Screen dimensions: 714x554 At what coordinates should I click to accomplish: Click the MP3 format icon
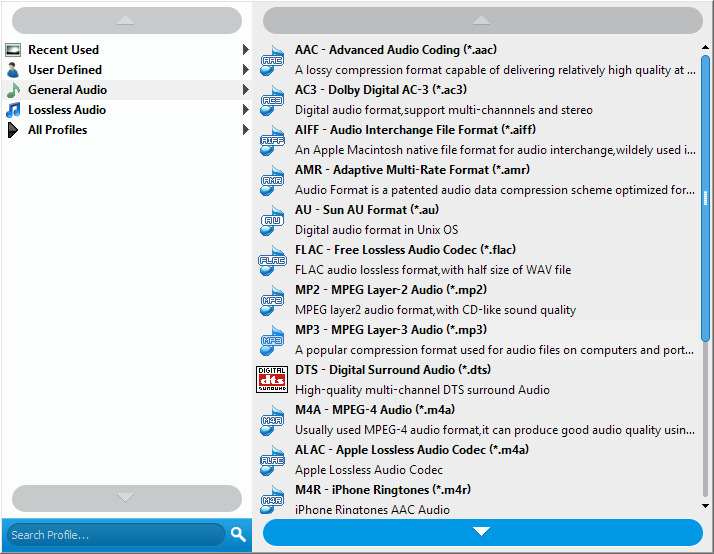point(272,341)
